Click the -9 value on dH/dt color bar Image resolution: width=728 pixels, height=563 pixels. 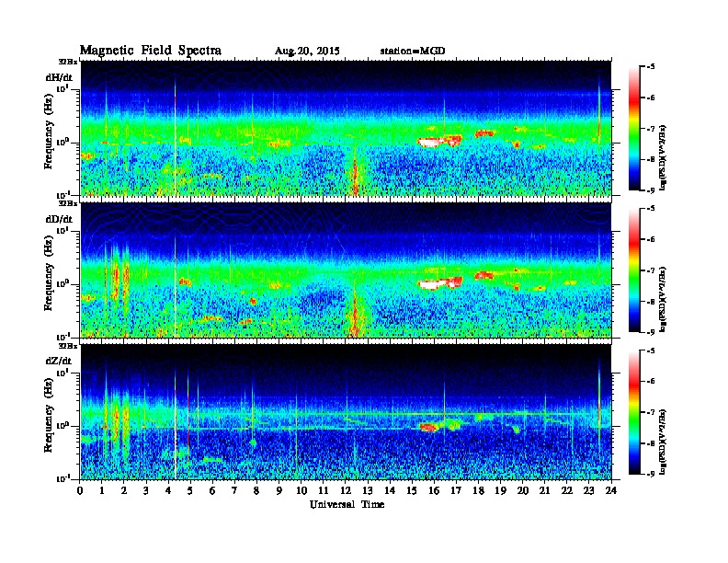pyautogui.click(x=651, y=190)
